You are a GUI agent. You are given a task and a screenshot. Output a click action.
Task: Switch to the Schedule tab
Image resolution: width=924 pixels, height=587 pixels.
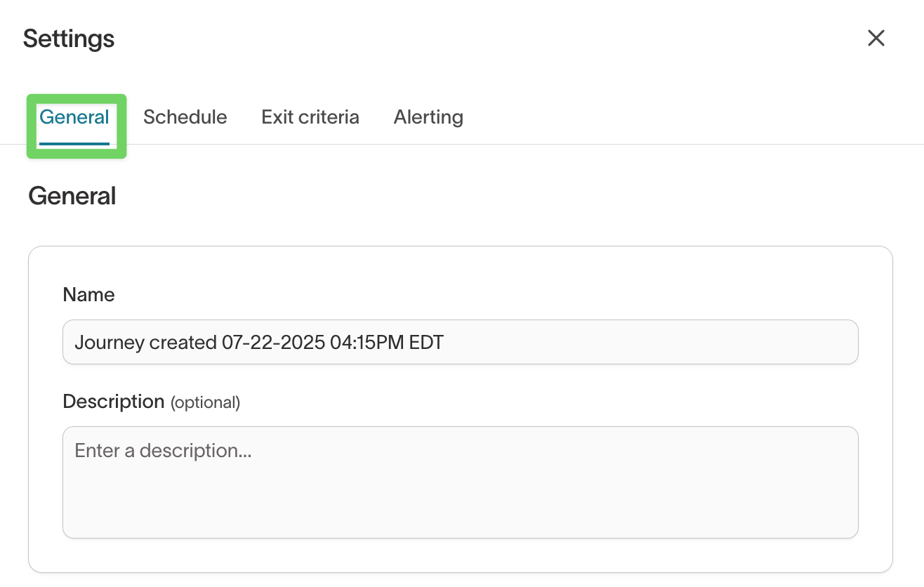(x=185, y=117)
